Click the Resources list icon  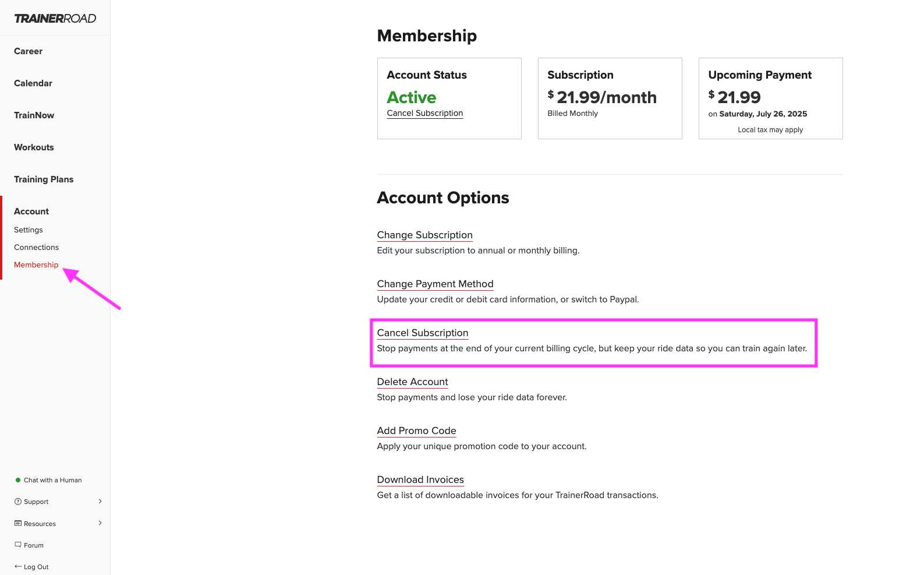click(x=18, y=523)
